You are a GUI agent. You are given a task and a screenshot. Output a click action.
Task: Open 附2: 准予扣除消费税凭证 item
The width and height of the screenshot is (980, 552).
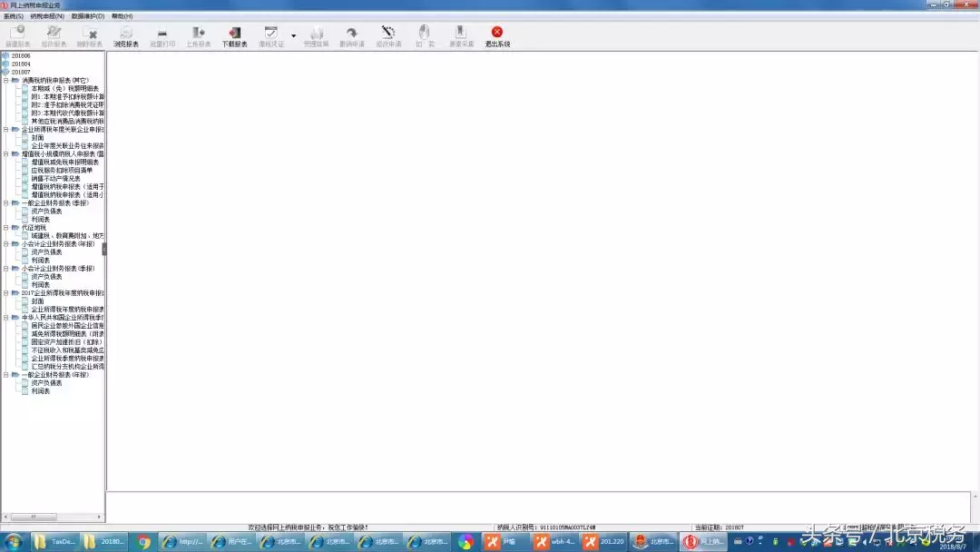[x=67, y=104]
